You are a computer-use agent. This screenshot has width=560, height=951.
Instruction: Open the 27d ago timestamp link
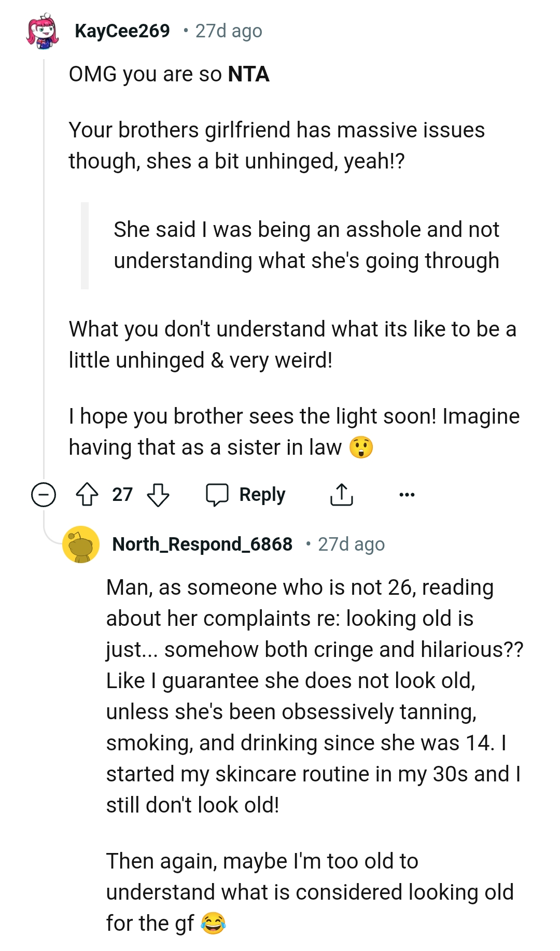(x=228, y=30)
